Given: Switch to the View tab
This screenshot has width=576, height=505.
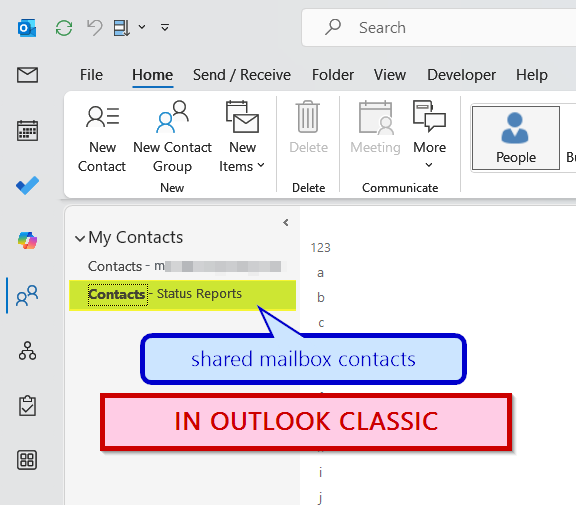Looking at the screenshot, I should click(x=390, y=75).
